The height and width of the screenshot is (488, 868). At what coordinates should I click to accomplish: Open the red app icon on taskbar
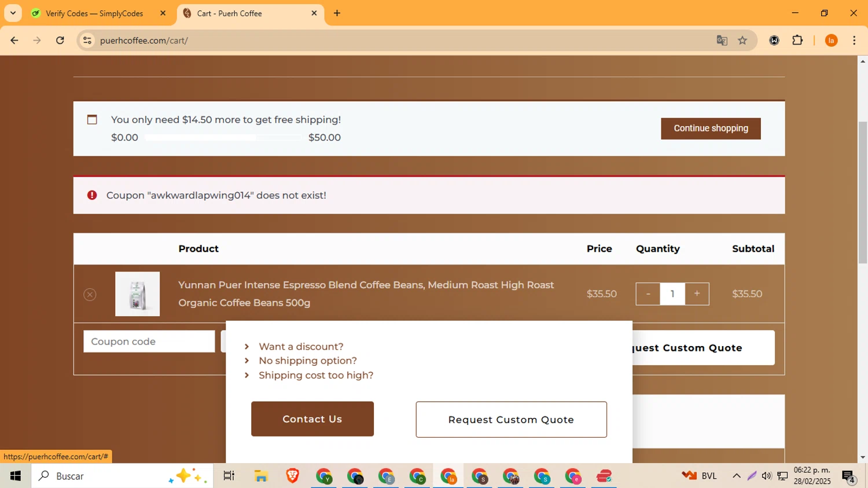point(604,476)
